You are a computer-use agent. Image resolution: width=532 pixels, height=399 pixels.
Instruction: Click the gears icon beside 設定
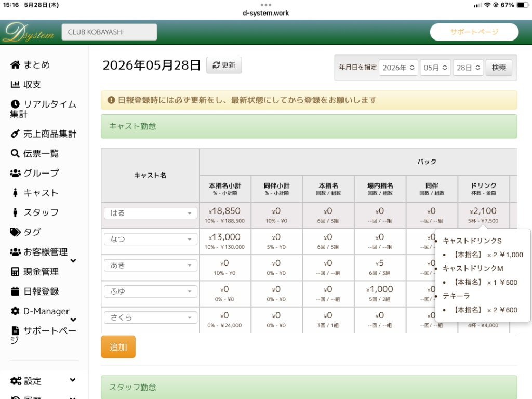point(16,381)
